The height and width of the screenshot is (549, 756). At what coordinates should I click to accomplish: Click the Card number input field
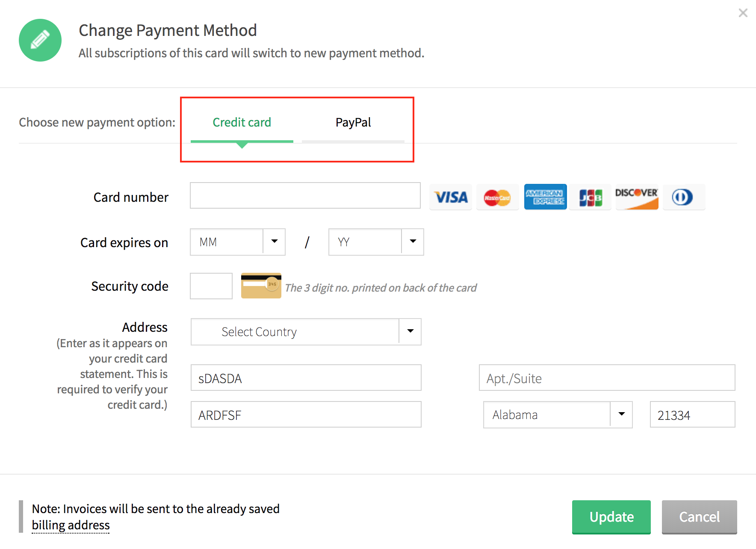tap(305, 195)
